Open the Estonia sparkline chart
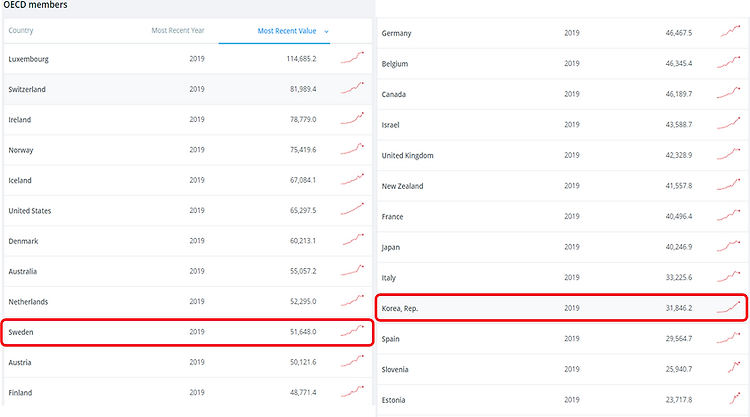This screenshot has height=417, width=750. [x=735, y=398]
